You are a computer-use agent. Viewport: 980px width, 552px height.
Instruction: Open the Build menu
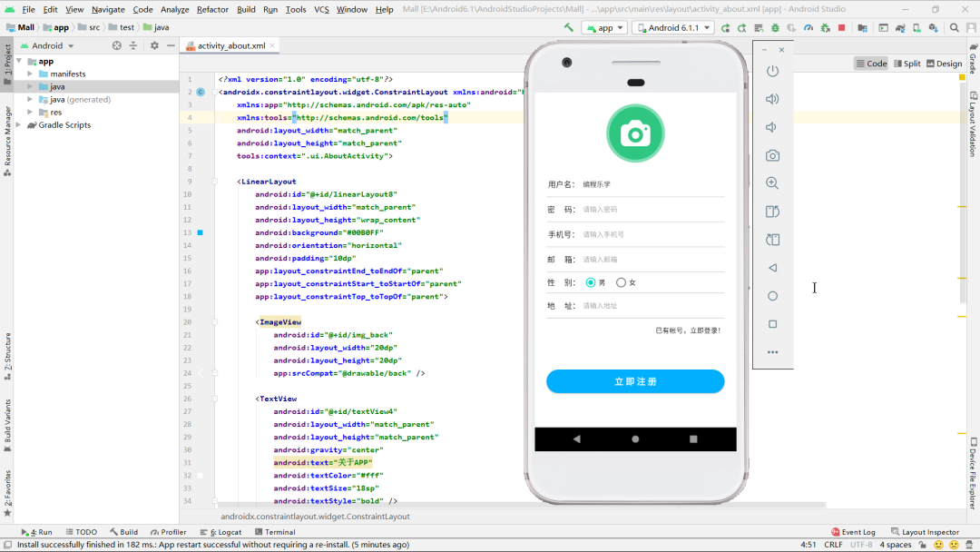point(246,9)
